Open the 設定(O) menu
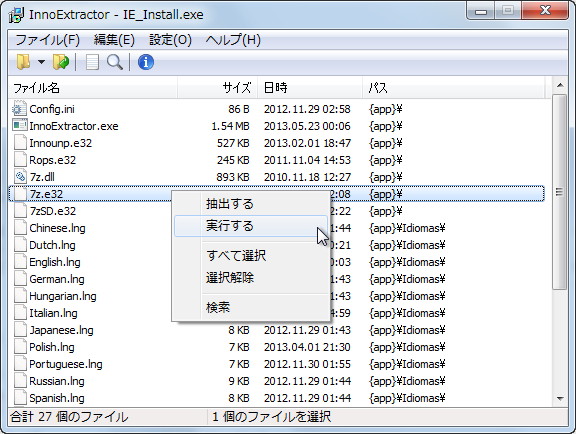The width and height of the screenshot is (576, 434). (170, 40)
